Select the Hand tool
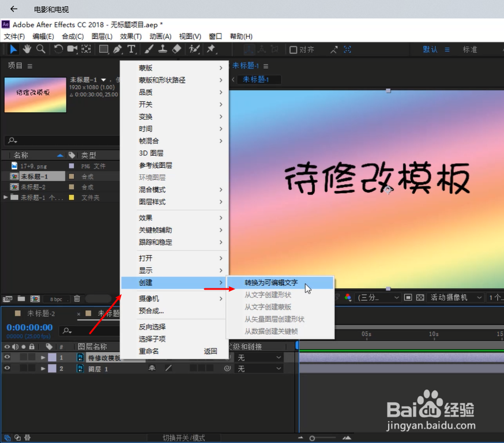The width and height of the screenshot is (504, 443). (x=27, y=49)
